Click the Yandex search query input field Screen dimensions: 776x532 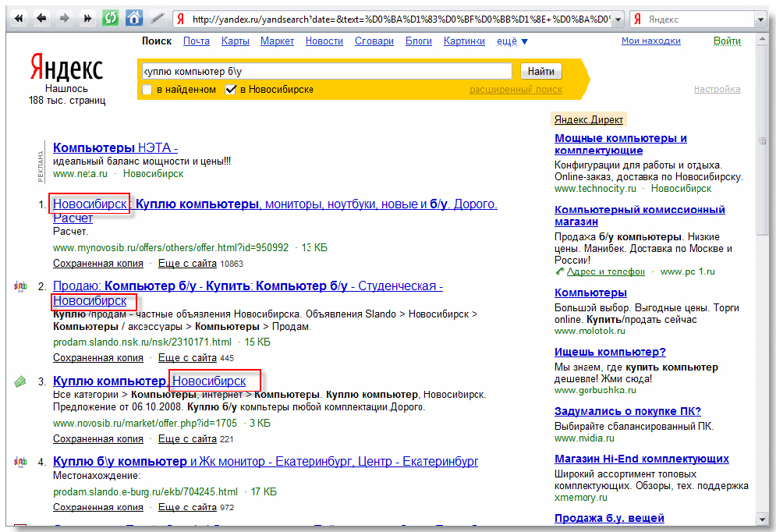tap(327, 71)
